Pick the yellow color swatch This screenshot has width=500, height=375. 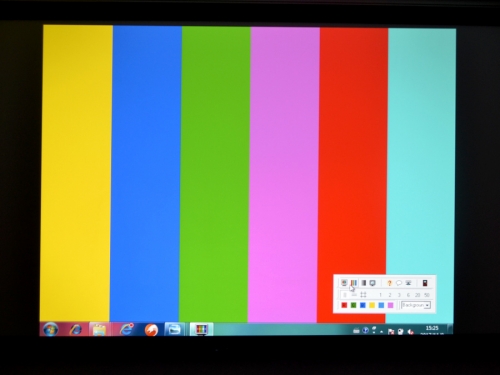(372, 305)
